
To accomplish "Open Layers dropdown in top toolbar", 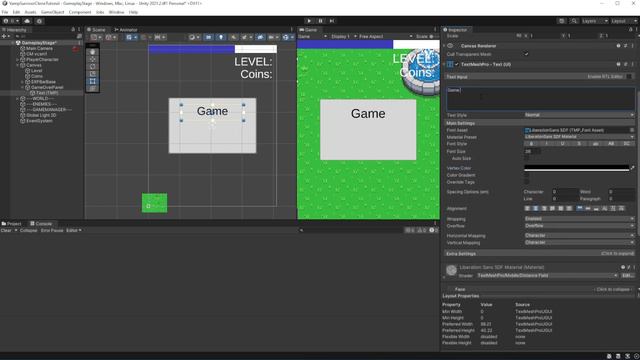I will [x=594, y=21].
